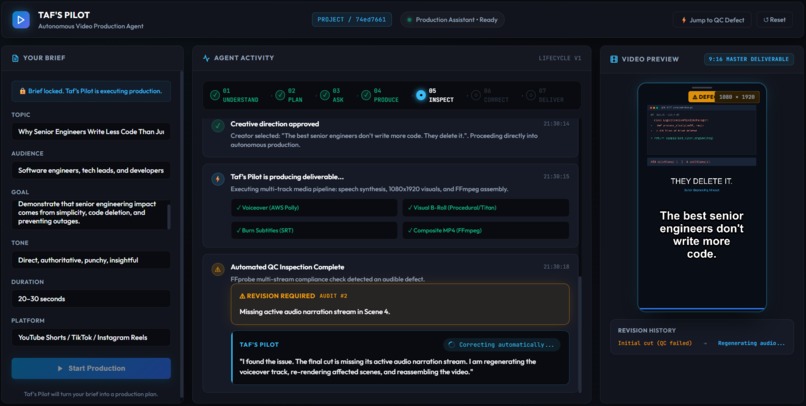Click the Your Brief panel scrollbar
This screenshot has height=406, width=806.
click(180, 234)
